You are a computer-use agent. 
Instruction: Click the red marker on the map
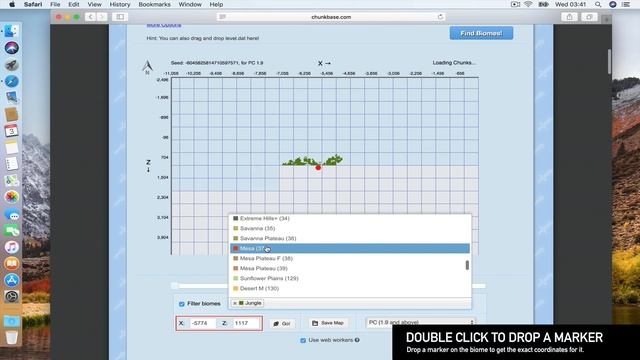click(318, 168)
